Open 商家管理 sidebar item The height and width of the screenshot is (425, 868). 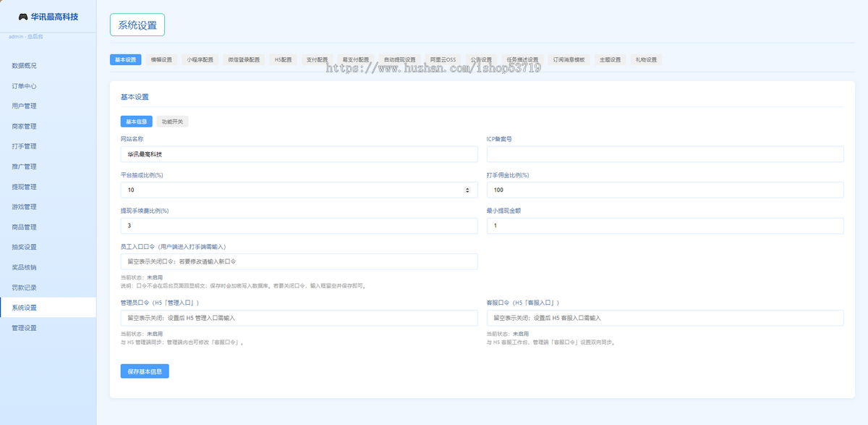48,126
